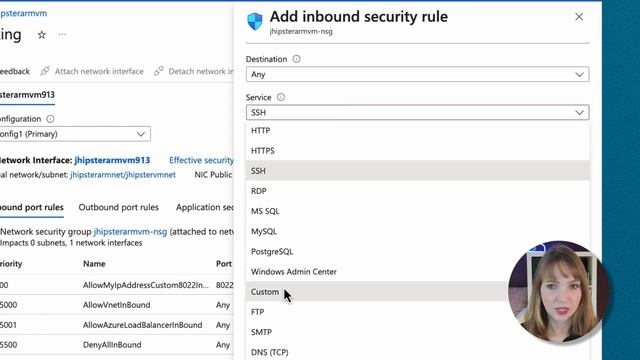
Task: Click the Attach network interface icon
Action: [x=45, y=71]
